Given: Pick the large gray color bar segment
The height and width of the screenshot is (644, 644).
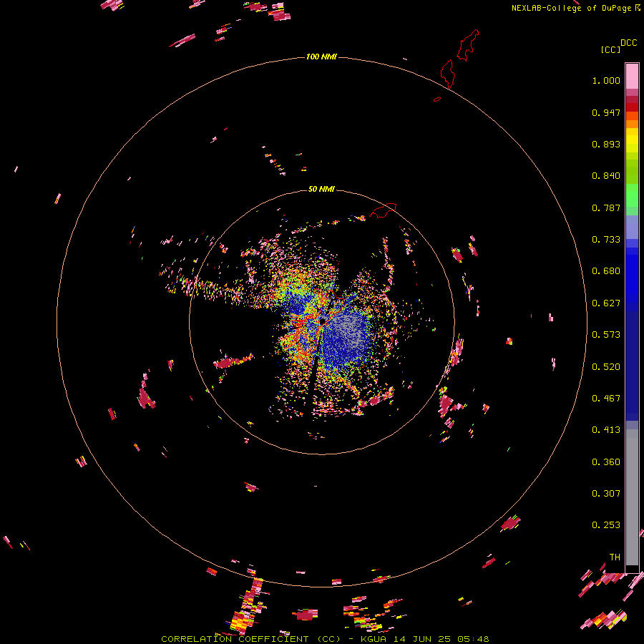Looking at the screenshot, I should [x=632, y=501].
